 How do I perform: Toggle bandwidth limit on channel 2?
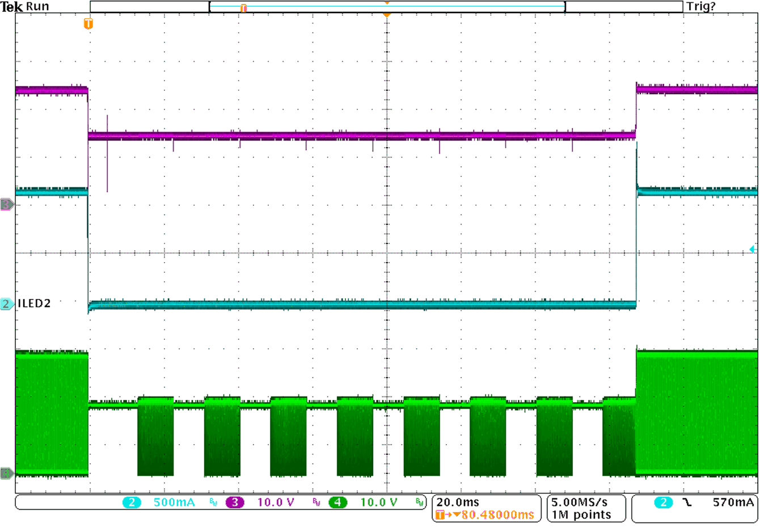(x=213, y=502)
